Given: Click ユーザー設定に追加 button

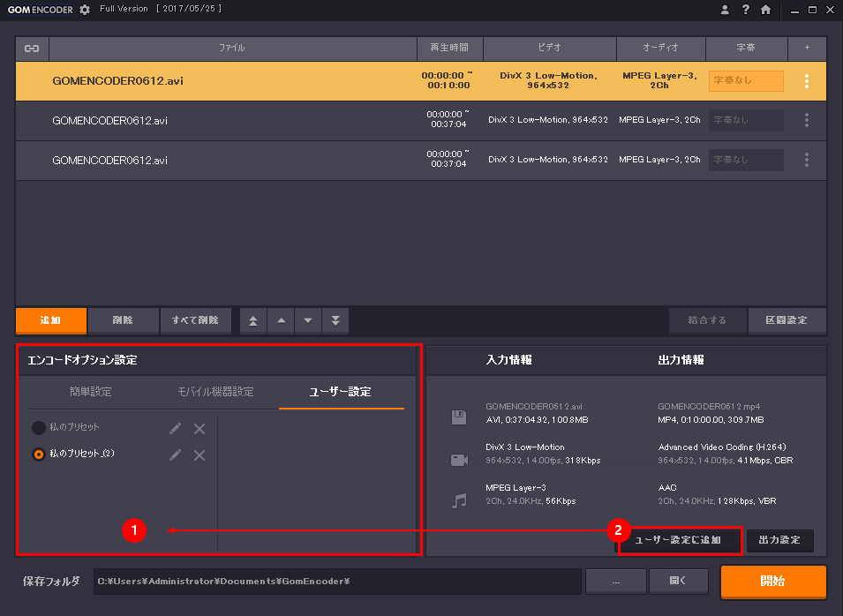Looking at the screenshot, I should tap(679, 540).
